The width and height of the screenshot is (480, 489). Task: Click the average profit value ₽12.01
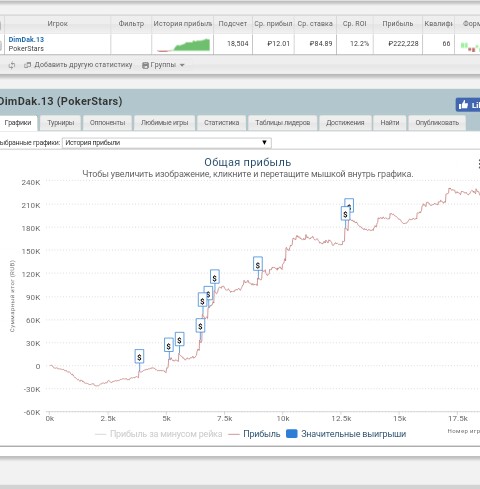click(278, 44)
